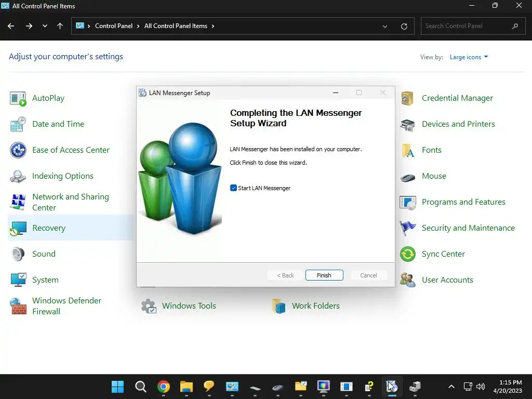532x399 pixels.
Task: Expand chevron after All Control Panel Items
Action: click(212, 26)
